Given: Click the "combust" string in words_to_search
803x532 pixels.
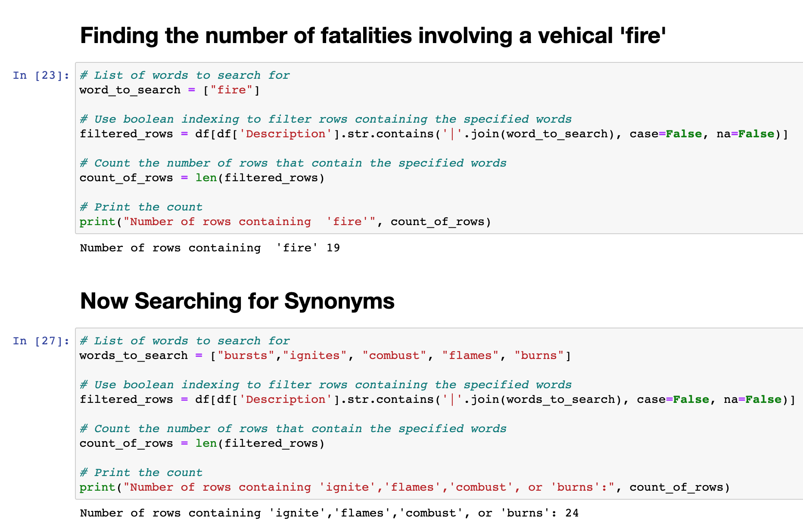Looking at the screenshot, I should tap(394, 356).
